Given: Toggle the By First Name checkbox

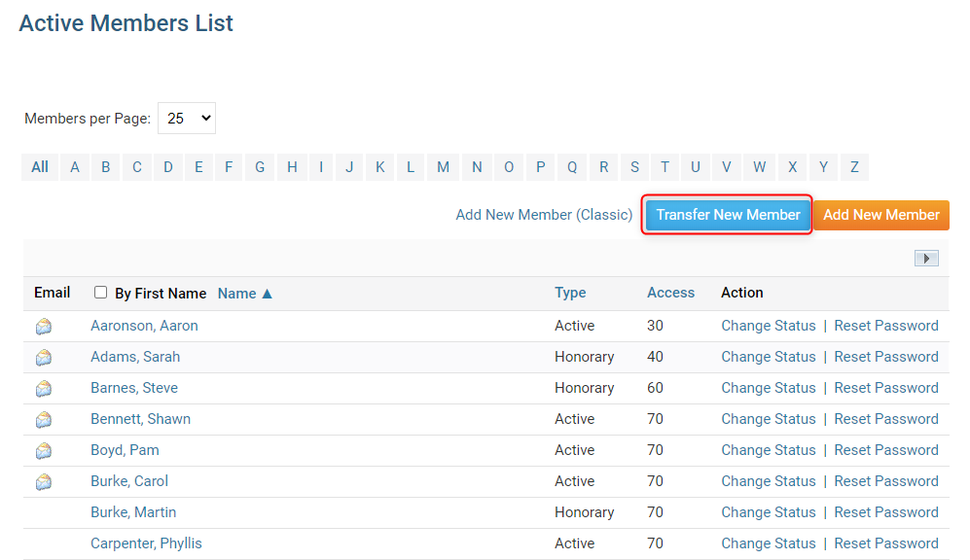Looking at the screenshot, I should coord(101,293).
